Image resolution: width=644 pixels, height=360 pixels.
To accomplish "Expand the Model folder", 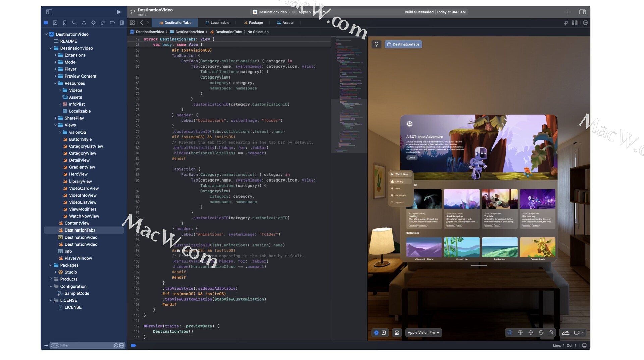I will pyautogui.click(x=55, y=62).
